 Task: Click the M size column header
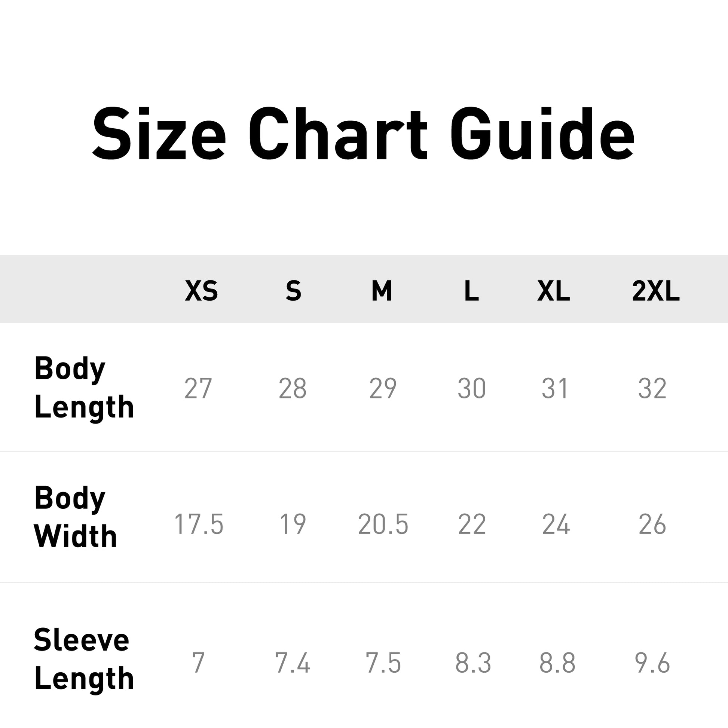click(382, 291)
